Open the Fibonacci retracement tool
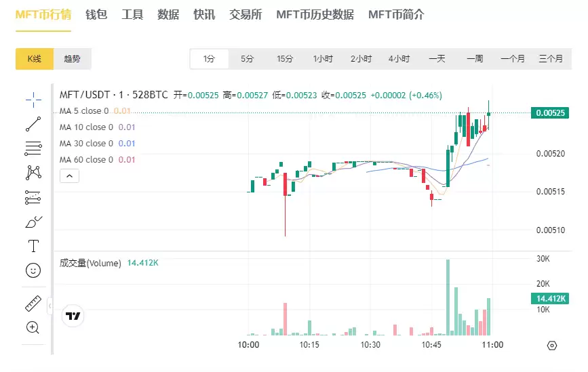Screen dimensions: 588x372 click(33, 148)
